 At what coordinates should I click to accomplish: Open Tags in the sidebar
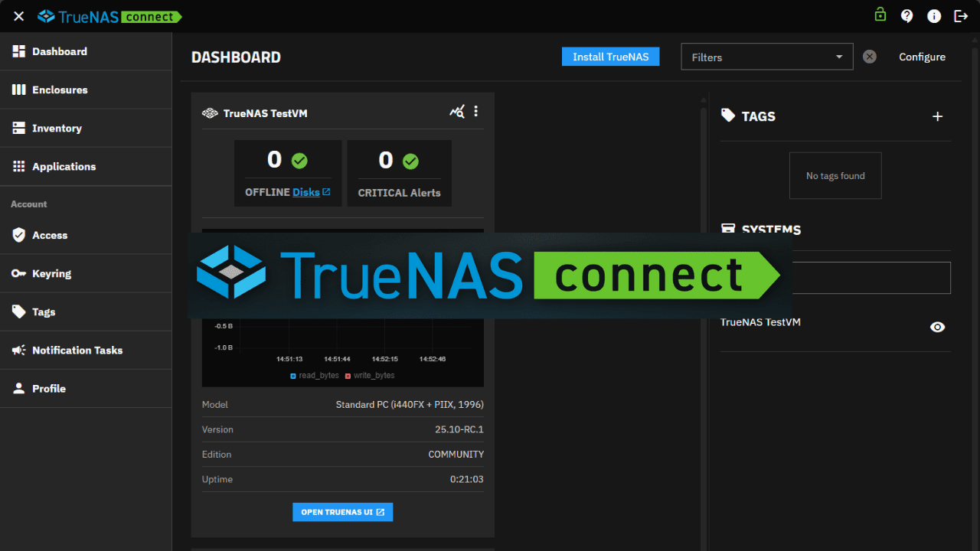(86, 311)
